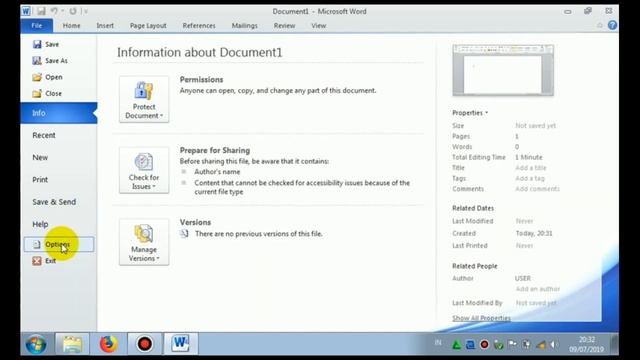Click Show All Properties link
This screenshot has height=360, width=640.
click(481, 318)
